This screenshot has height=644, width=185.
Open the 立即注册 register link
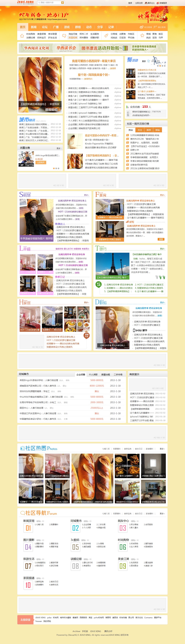[139, 3]
